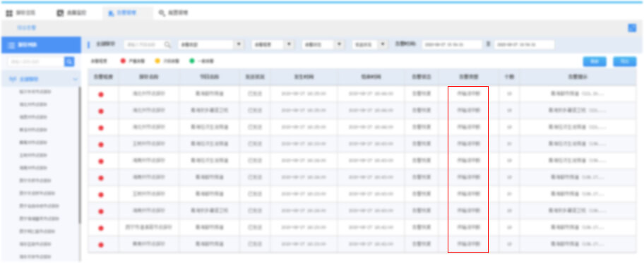This screenshot has width=644, height=263.
Task: Open the second filter dropdown arrow
Action: [x=289, y=44]
